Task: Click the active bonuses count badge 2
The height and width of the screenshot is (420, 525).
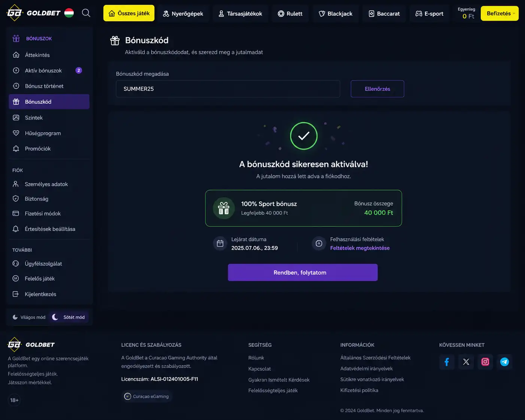Action: click(x=79, y=70)
